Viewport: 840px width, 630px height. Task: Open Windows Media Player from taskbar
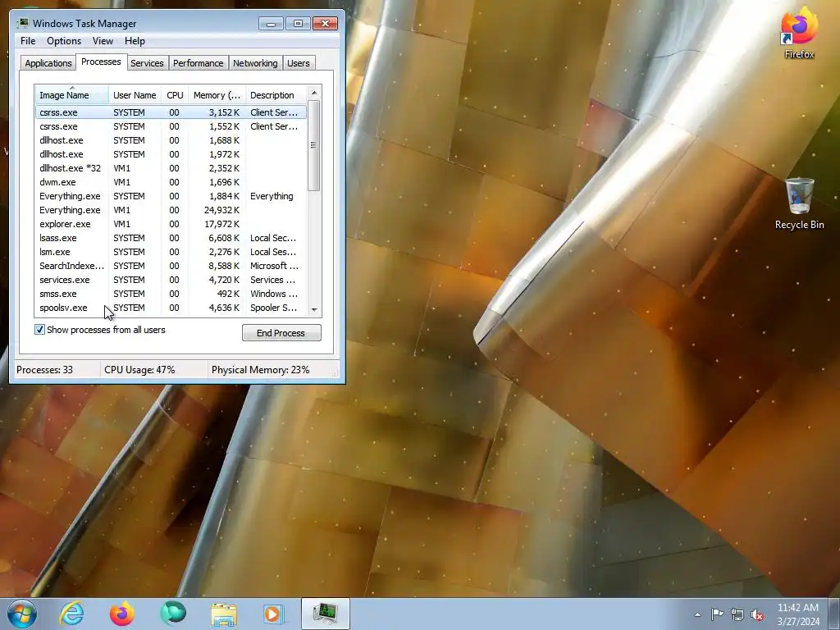click(x=273, y=614)
